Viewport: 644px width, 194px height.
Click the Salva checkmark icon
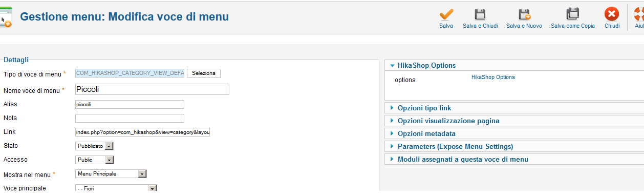[446, 14]
